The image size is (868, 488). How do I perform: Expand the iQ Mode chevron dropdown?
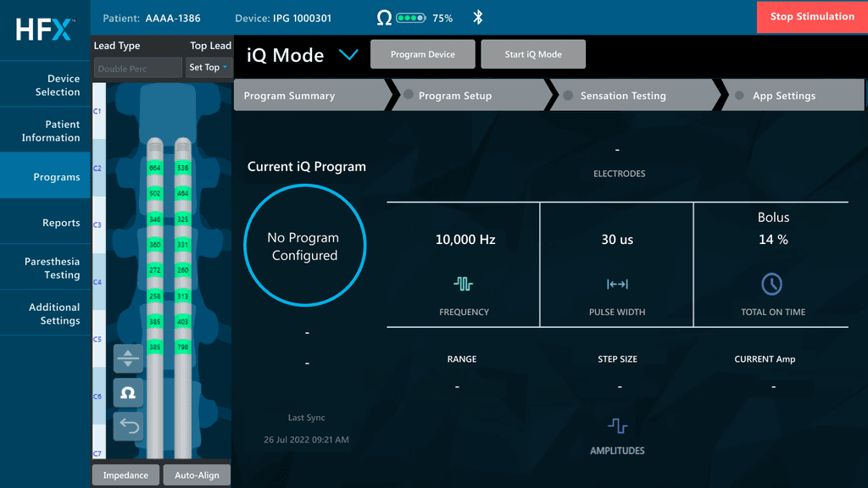pyautogui.click(x=348, y=54)
